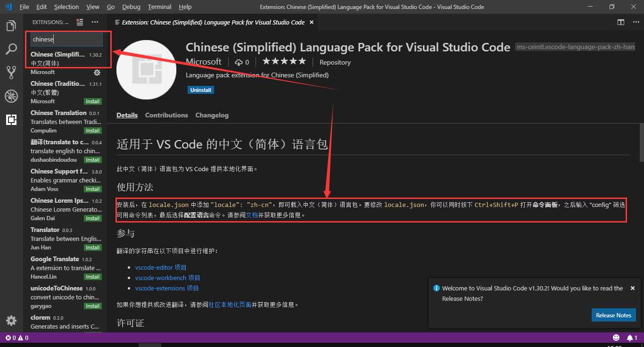Install the dushaobindoudou translate extension
Viewport: 644px width, 347px height.
click(92, 160)
